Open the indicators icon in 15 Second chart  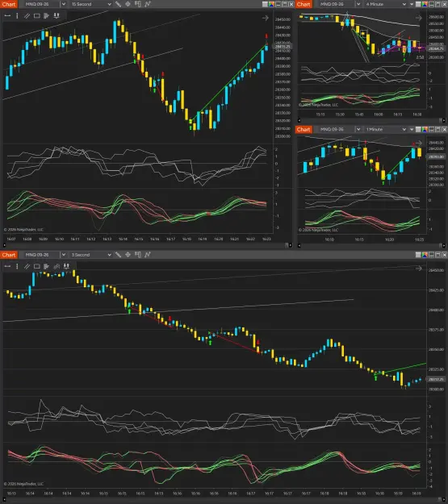(x=148, y=4)
